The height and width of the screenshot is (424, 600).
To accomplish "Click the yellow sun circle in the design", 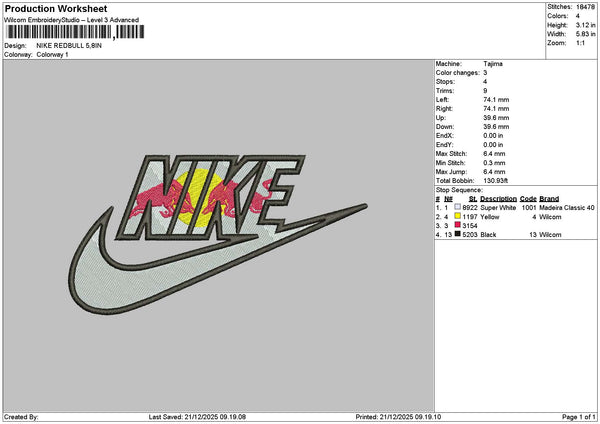I will coord(198,198).
